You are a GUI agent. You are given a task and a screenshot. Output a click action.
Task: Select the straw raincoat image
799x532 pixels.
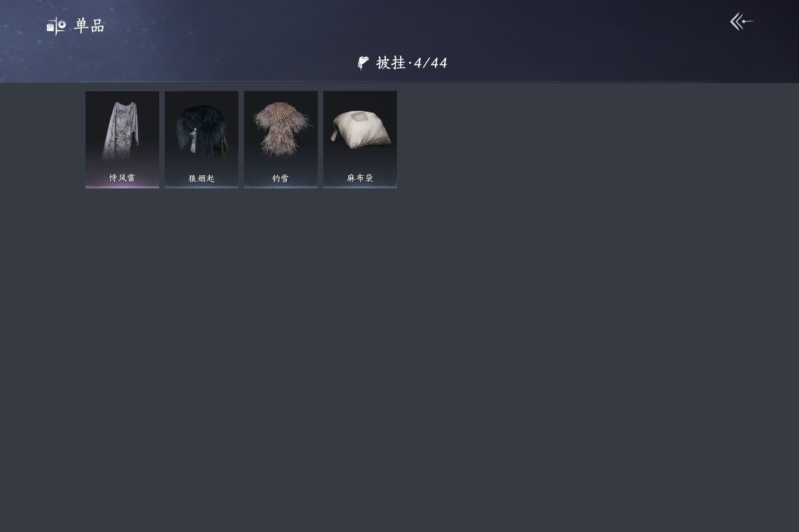pyautogui.click(x=280, y=128)
